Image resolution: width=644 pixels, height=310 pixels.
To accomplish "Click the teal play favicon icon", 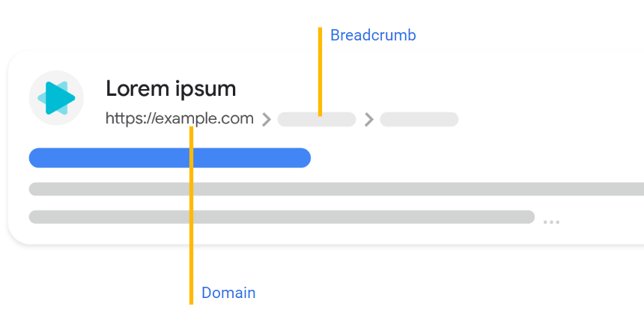I will click(55, 97).
